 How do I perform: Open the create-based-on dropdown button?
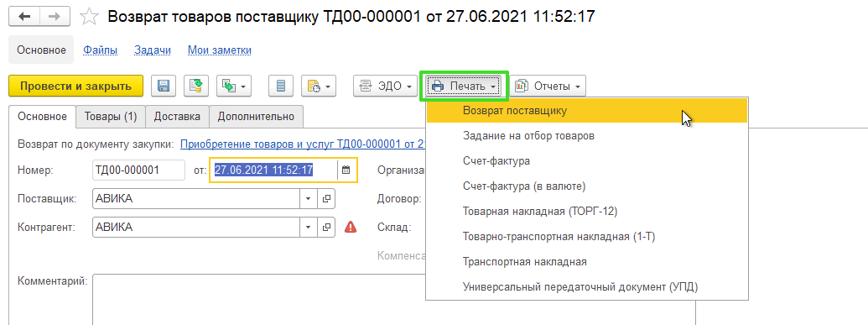(235, 86)
